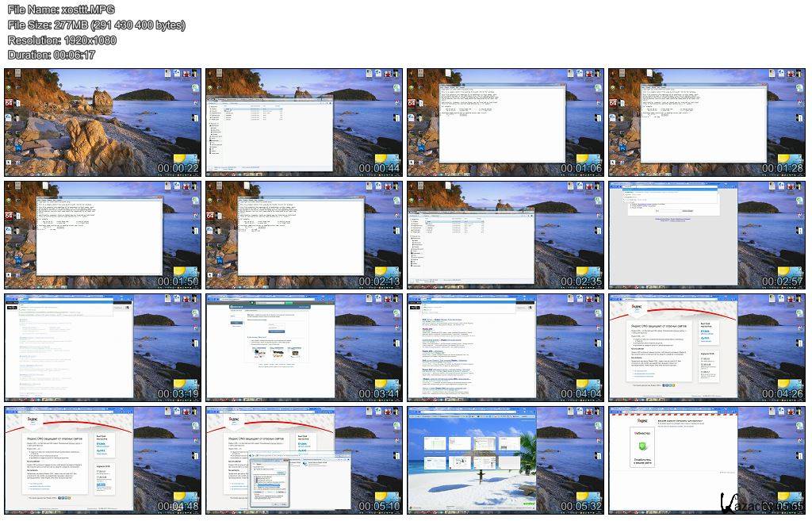Click the Duration 00:06:17 line

[52, 55]
